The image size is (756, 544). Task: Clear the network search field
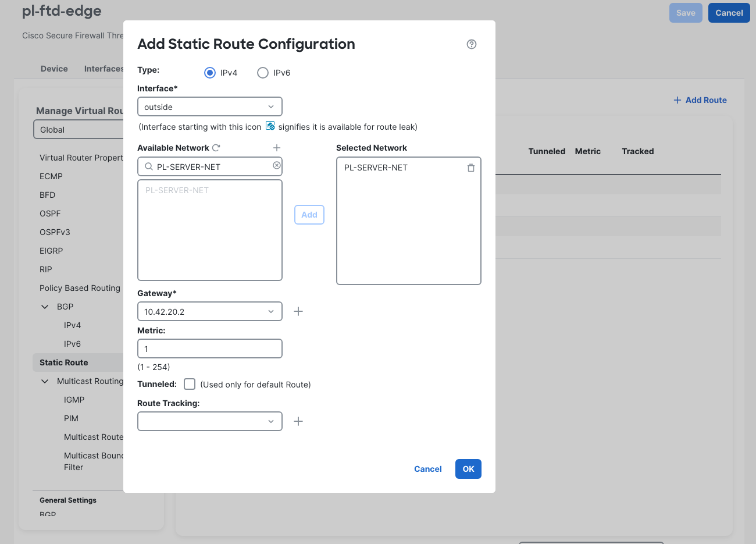coord(277,166)
